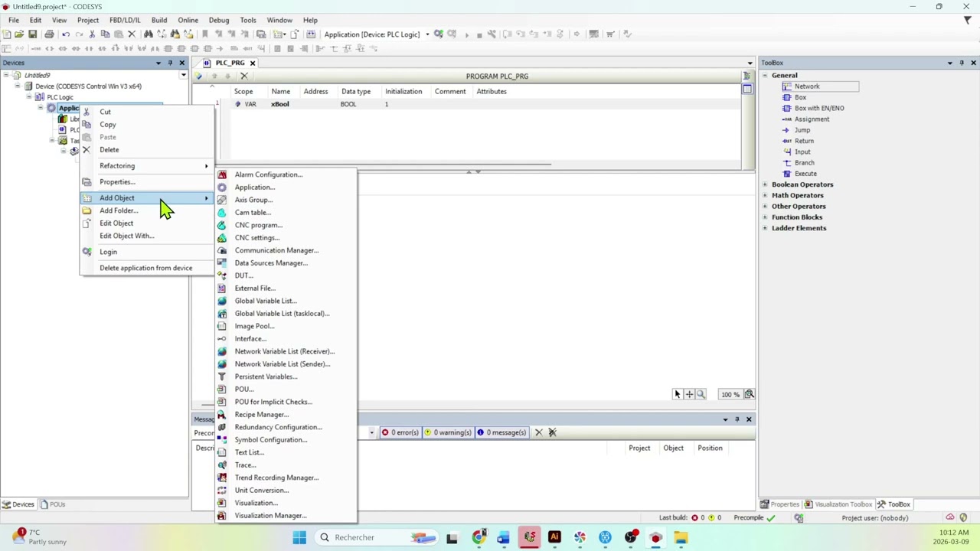Open the Build menu
980x551 pixels.
point(159,20)
